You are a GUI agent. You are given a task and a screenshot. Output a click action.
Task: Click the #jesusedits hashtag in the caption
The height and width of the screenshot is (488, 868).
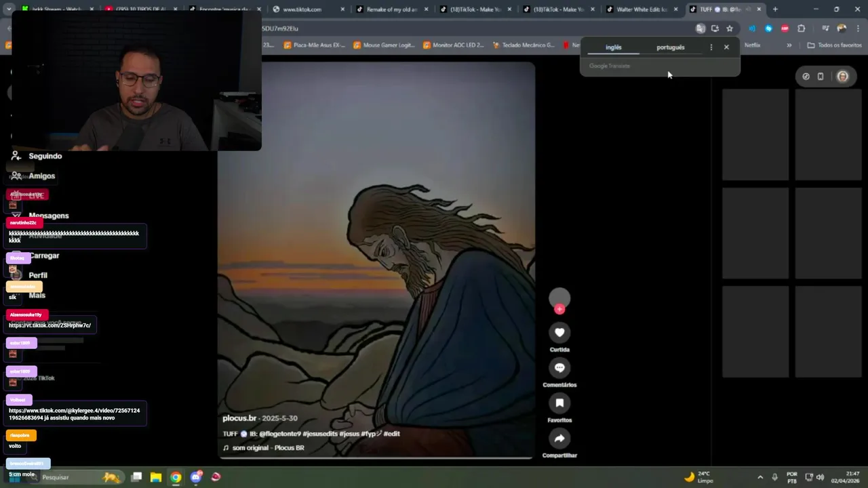coord(320,434)
